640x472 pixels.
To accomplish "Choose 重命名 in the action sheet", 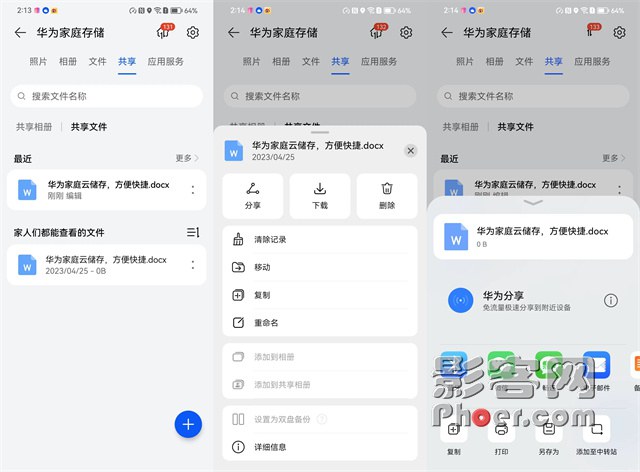I will click(320, 323).
